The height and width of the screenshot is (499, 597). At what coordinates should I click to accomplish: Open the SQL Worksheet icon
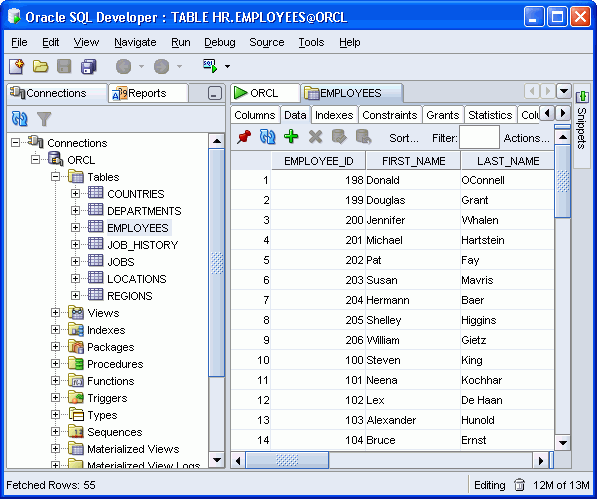[210, 66]
